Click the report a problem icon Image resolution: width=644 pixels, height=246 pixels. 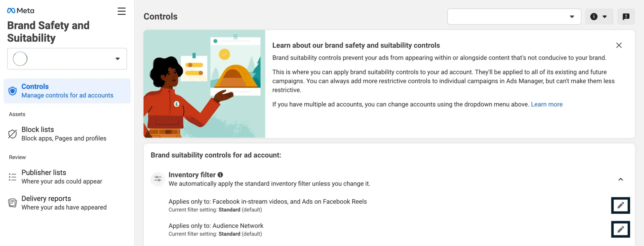pos(626,17)
